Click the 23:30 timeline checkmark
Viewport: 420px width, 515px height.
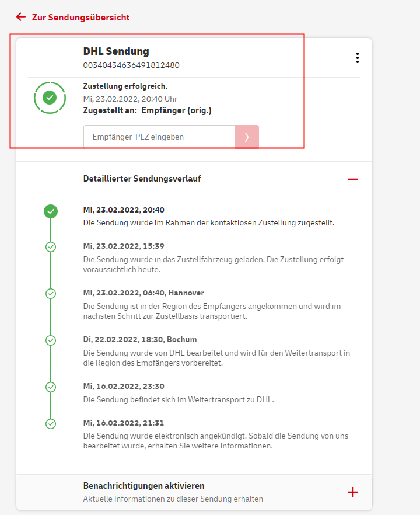pyautogui.click(x=51, y=387)
